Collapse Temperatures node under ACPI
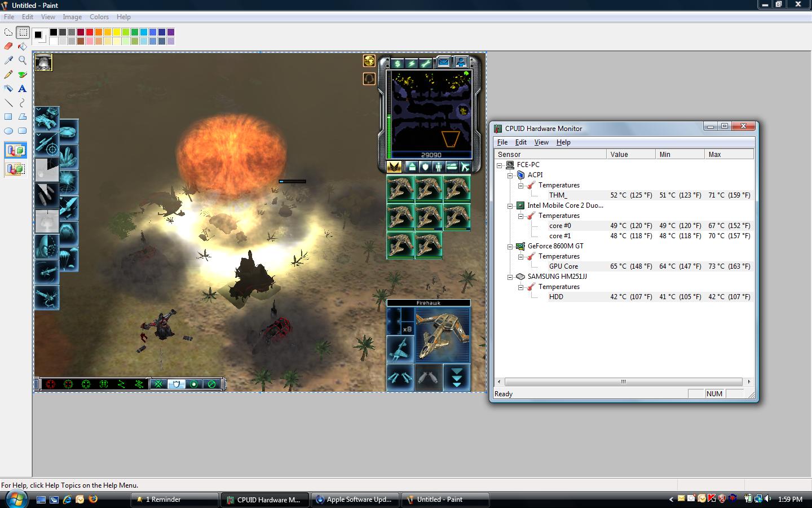The height and width of the screenshot is (508, 812). (x=521, y=186)
